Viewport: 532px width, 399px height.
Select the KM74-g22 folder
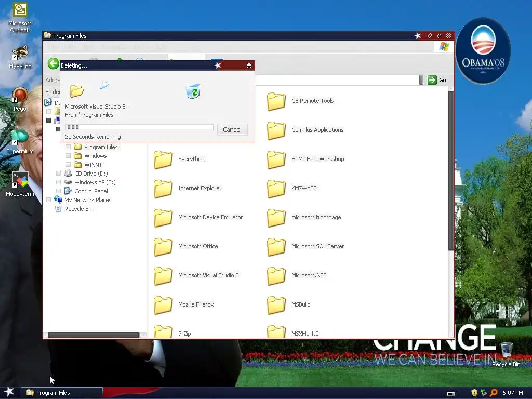[292, 189]
